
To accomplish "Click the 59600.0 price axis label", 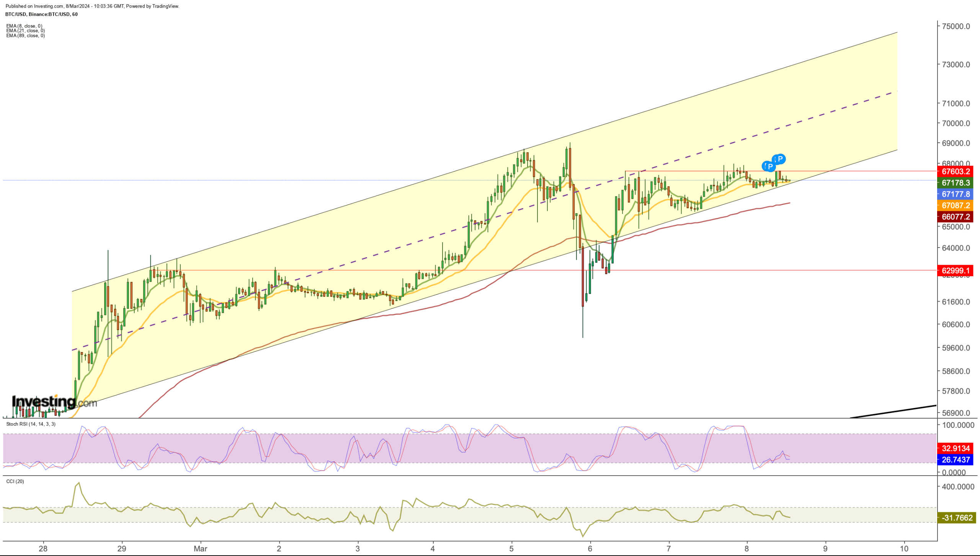I will (x=956, y=348).
